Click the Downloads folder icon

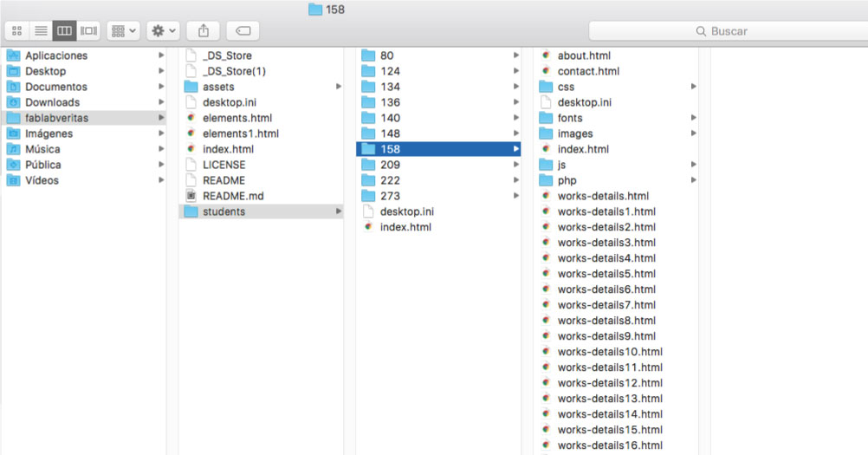[13, 102]
